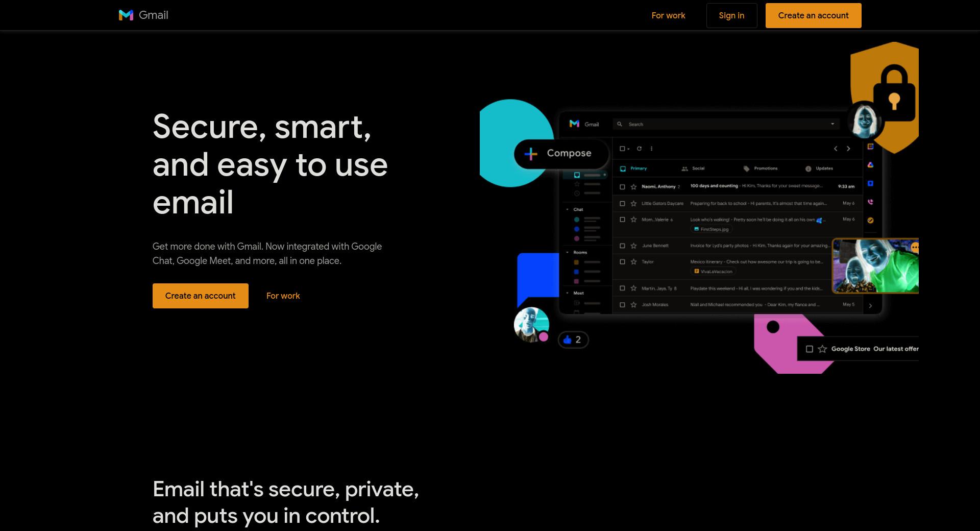
Task: Click the Compose button in the Gmail preview
Action: [x=561, y=153]
